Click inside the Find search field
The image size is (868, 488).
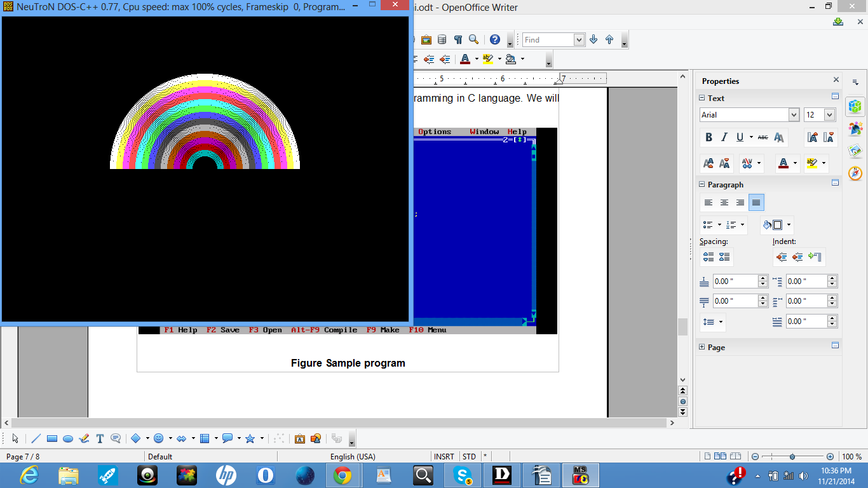[547, 39]
